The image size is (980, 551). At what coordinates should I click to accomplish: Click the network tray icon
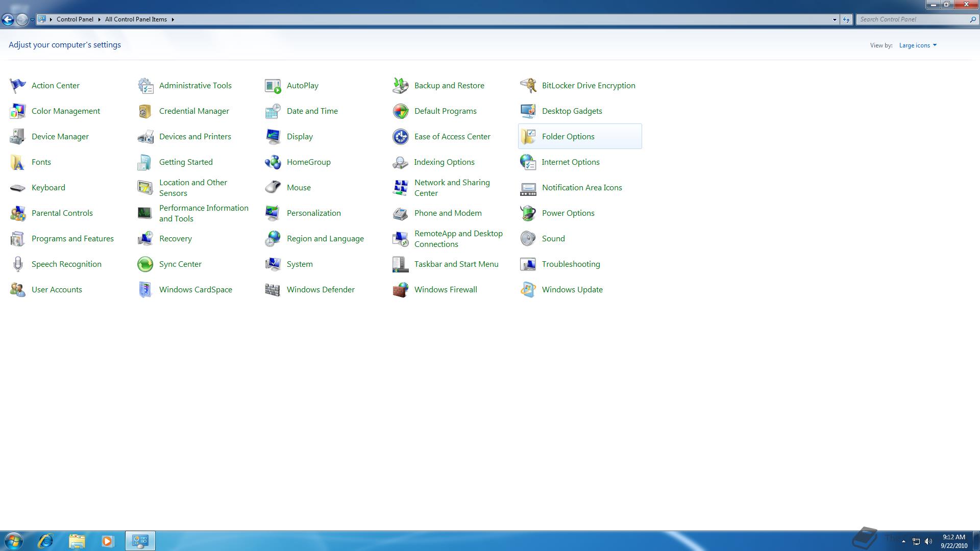point(916,541)
